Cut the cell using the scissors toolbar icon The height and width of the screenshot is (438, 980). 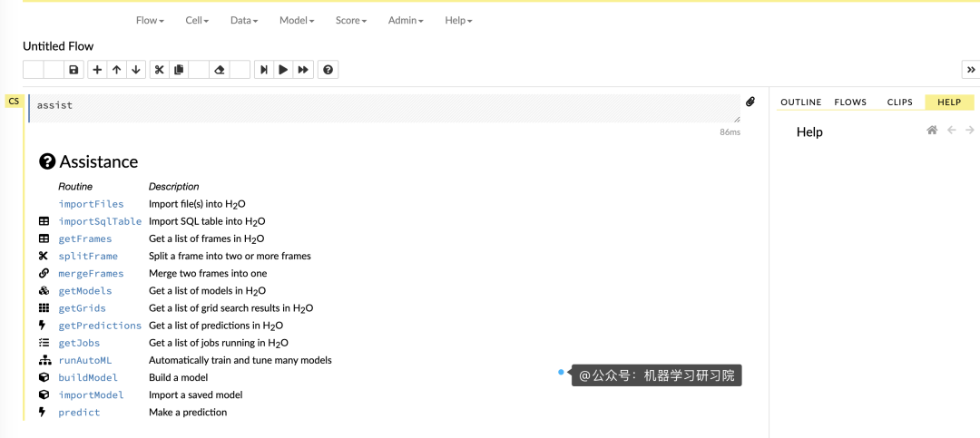click(160, 69)
